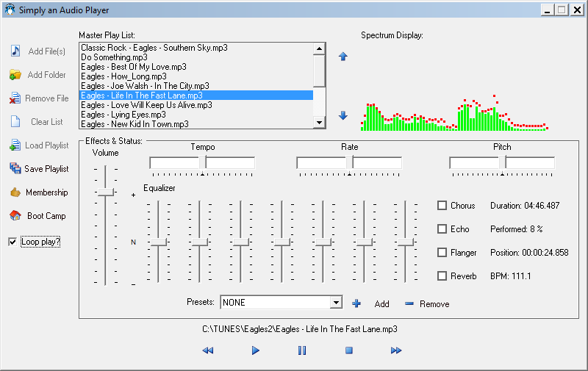Disable the Loop play checkbox
Image resolution: width=588 pixels, height=371 pixels.
pos(12,242)
